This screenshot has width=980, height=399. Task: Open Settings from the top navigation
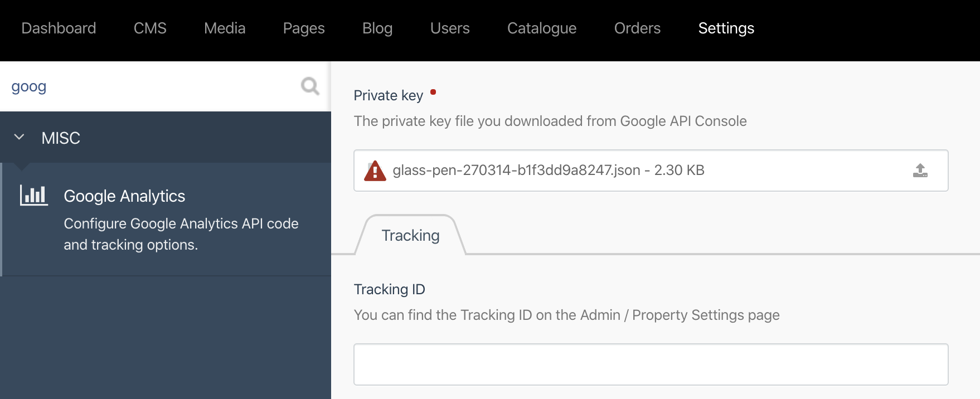pos(726,28)
